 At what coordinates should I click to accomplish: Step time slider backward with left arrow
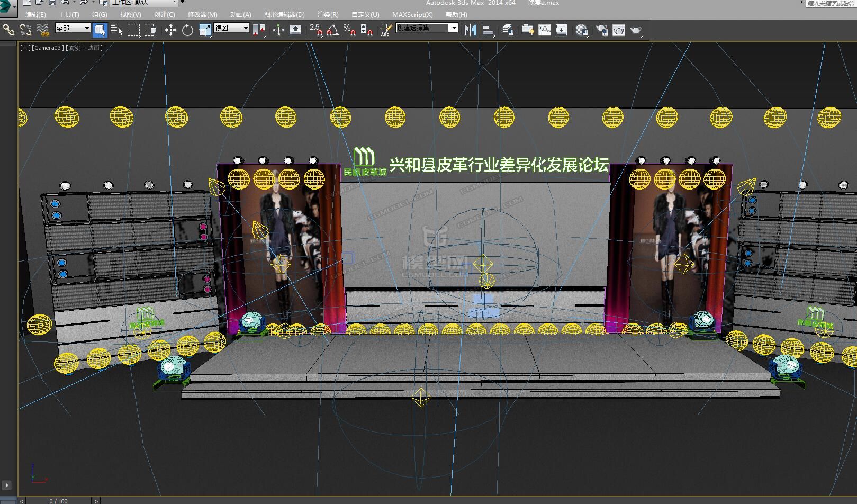(x=22, y=501)
